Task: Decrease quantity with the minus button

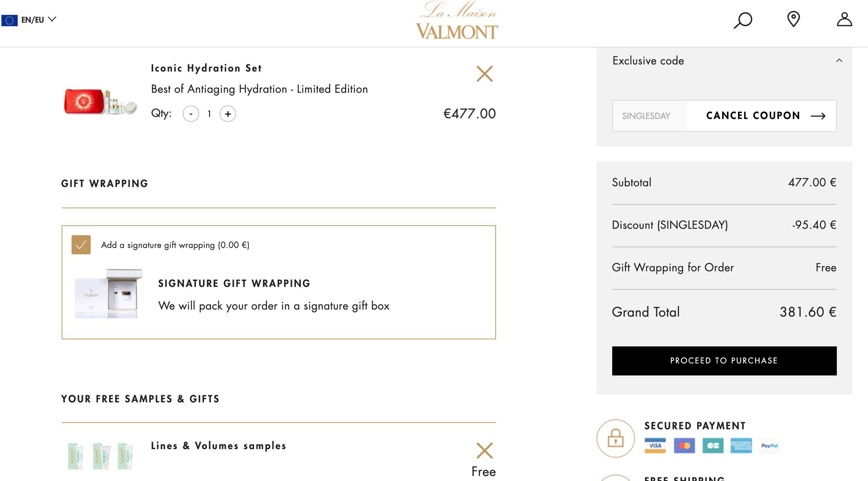Action: pos(191,114)
